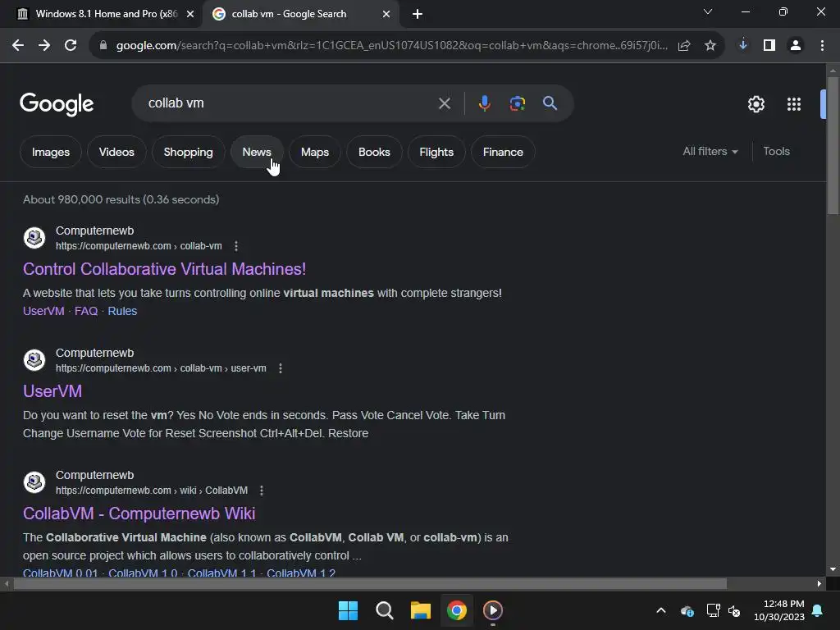Open more options for user-vm result
This screenshot has width=840, height=630.
point(281,368)
